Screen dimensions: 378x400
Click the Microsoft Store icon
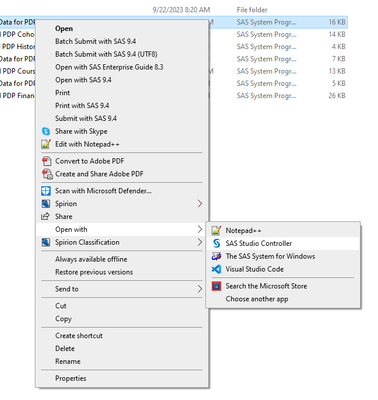tap(216, 286)
